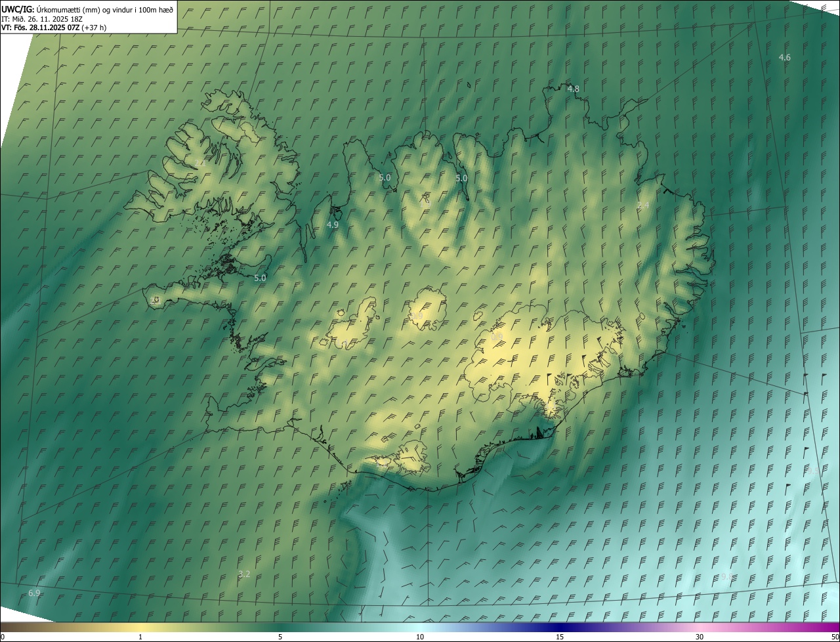Click the 4.8 value label on the north coast

[x=573, y=89]
